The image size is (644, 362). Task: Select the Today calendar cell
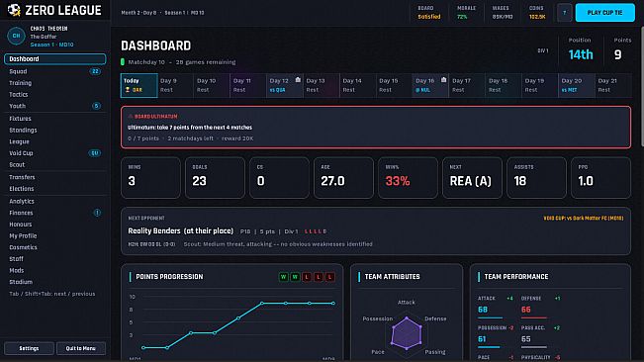click(x=139, y=85)
